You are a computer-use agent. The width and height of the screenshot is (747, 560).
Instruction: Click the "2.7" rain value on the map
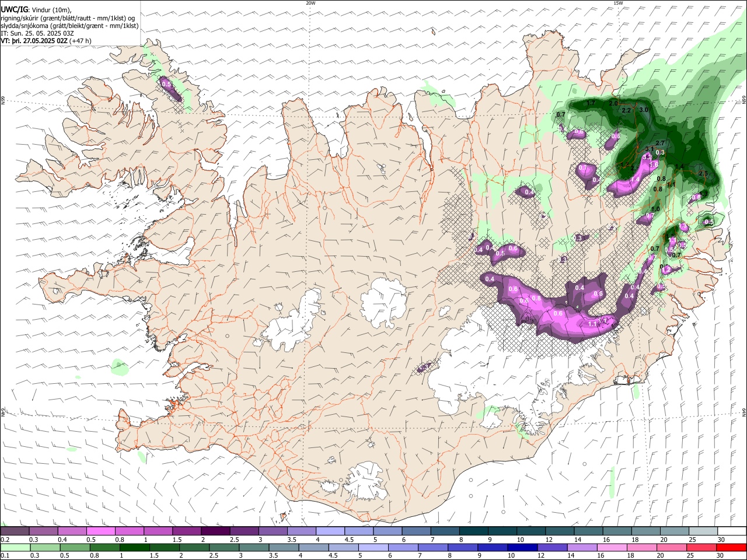pos(661,143)
